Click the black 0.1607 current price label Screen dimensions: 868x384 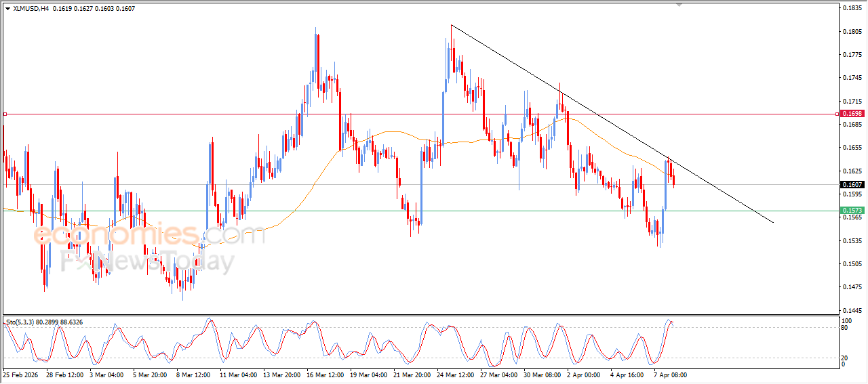(852, 184)
